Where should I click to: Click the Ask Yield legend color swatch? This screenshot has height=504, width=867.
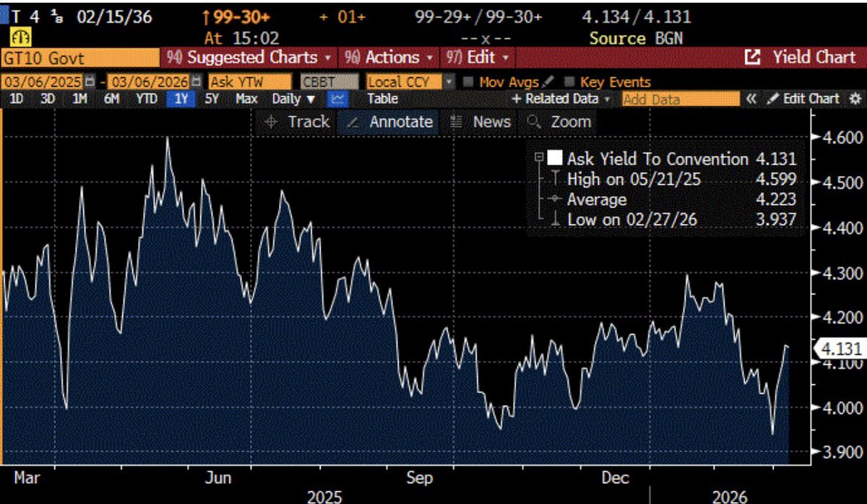pyautogui.click(x=556, y=159)
